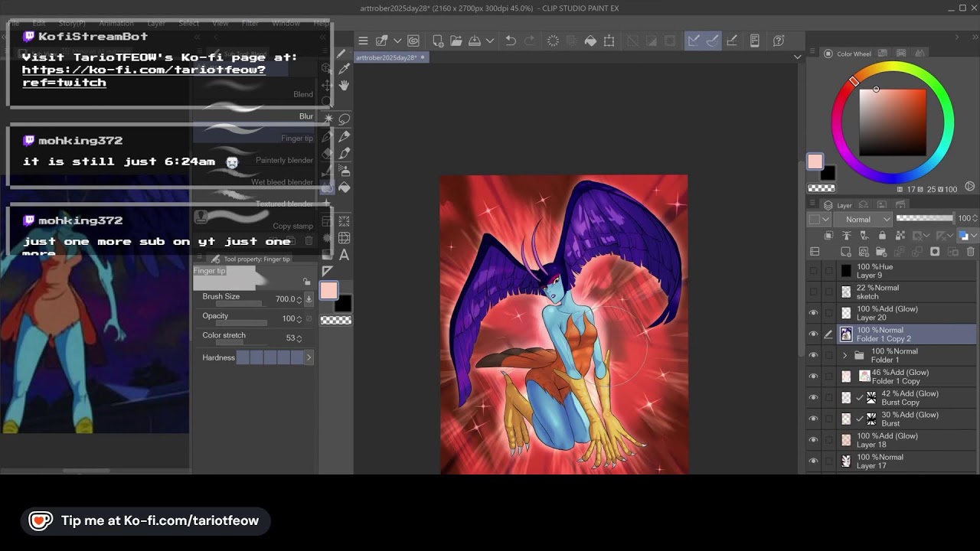Image resolution: width=980 pixels, height=551 pixels.
Task: Undo the last action
Action: [x=511, y=41]
